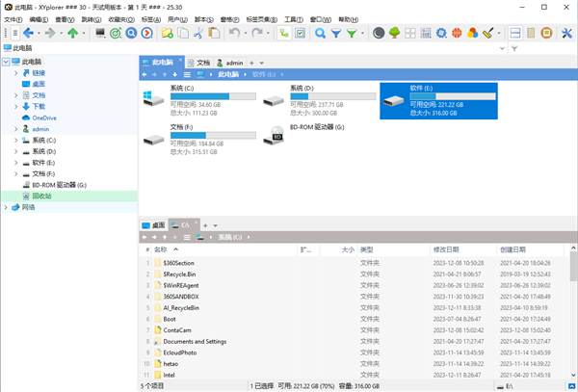This screenshot has height=392, width=578.
Task: Open the dropdown beside the Up arrow
Action: point(84,33)
